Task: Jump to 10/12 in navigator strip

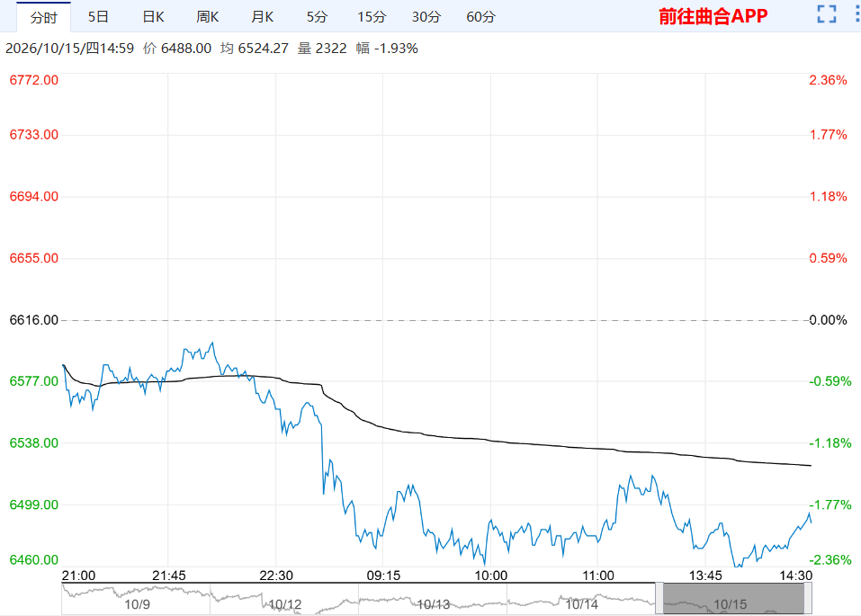Action: (x=285, y=604)
